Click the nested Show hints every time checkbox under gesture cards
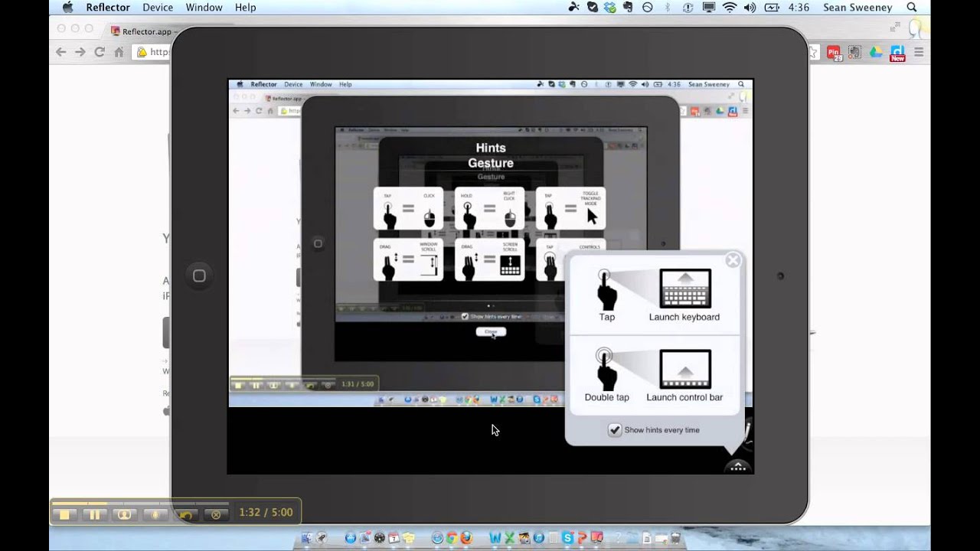The image size is (980, 551). pyautogui.click(x=465, y=316)
